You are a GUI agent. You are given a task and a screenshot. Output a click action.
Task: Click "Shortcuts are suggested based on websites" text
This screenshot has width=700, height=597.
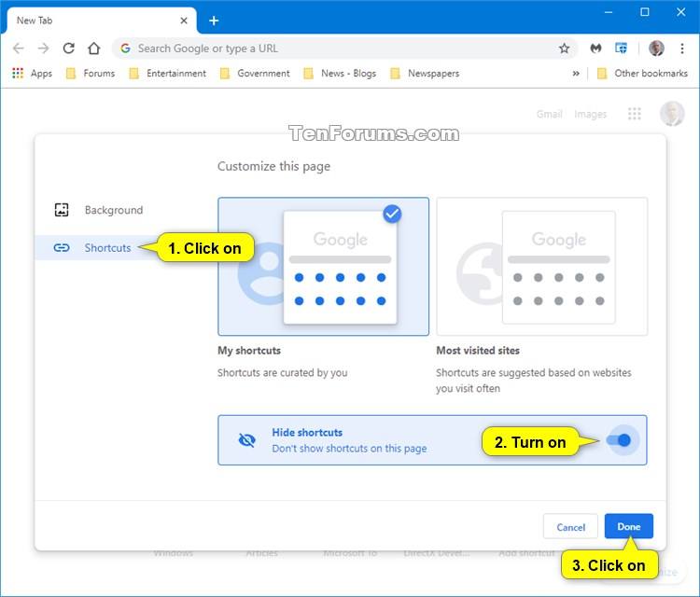point(534,372)
